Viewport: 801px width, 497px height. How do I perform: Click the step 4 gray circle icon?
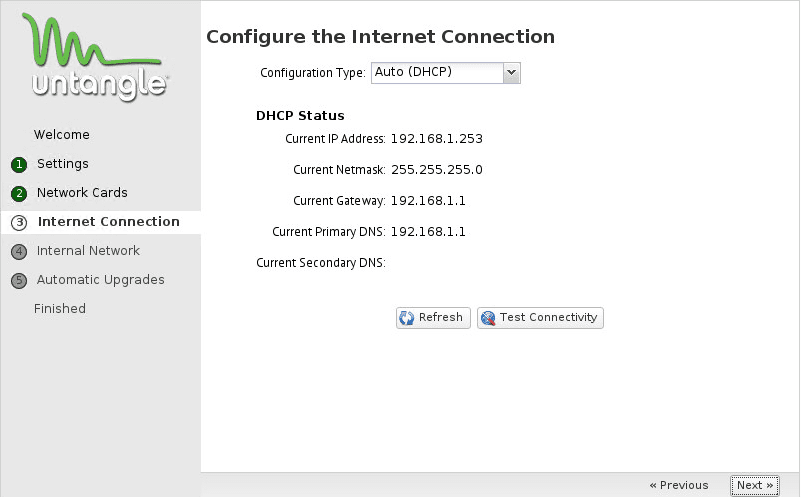[19, 251]
